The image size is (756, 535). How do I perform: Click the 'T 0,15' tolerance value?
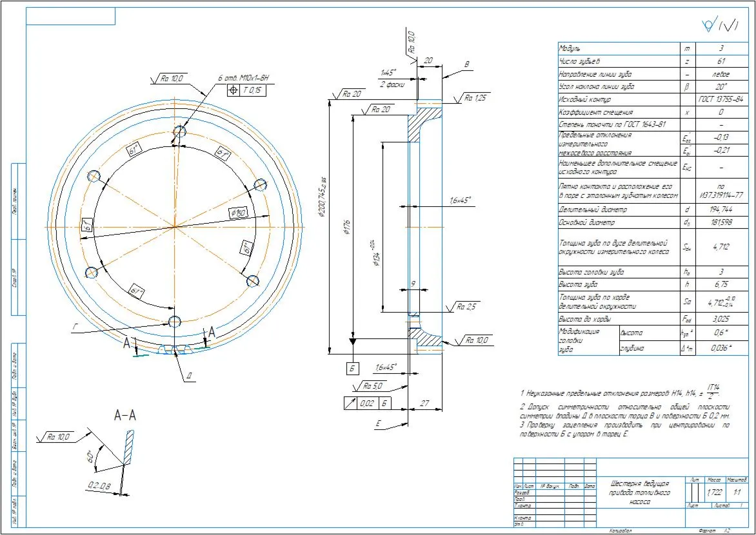253,90
